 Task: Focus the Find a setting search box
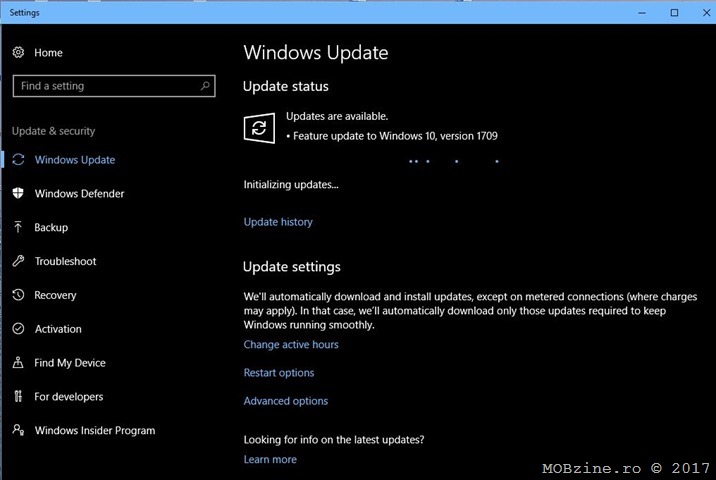[114, 86]
